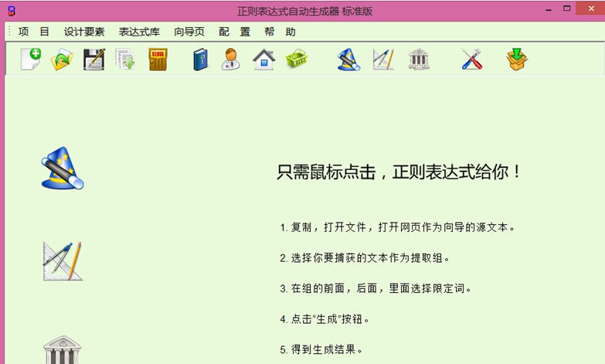This screenshot has width=605, height=364.
Task: Click the copy documents with green arrow icon
Action: [x=125, y=59]
